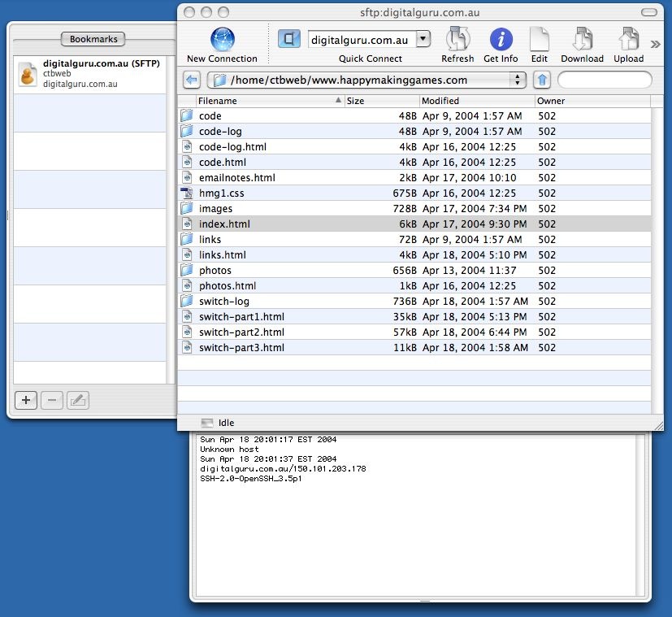The height and width of the screenshot is (617, 672).
Task: Click the switch-part2.html file icon
Action: [x=187, y=332]
